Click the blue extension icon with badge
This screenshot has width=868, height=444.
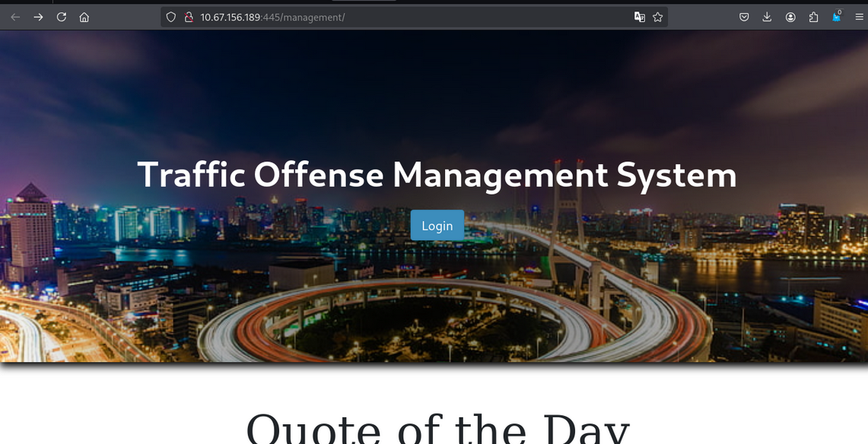(x=836, y=17)
